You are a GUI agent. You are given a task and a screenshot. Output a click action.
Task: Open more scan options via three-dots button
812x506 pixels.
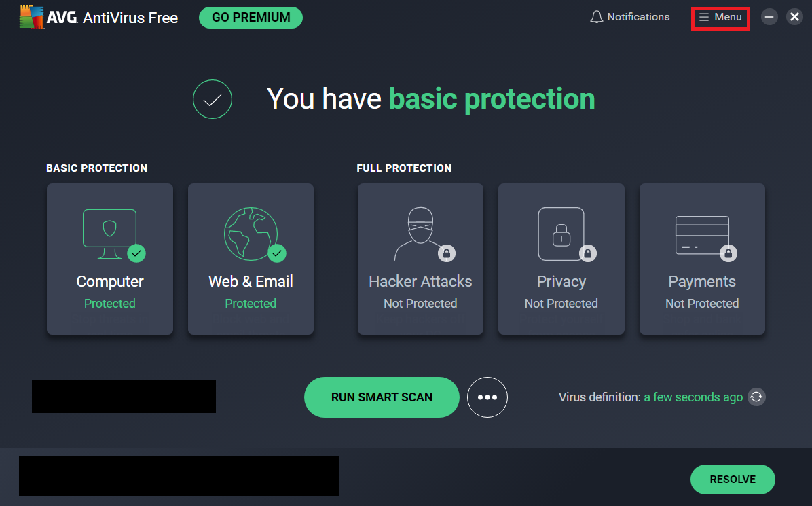pos(487,397)
